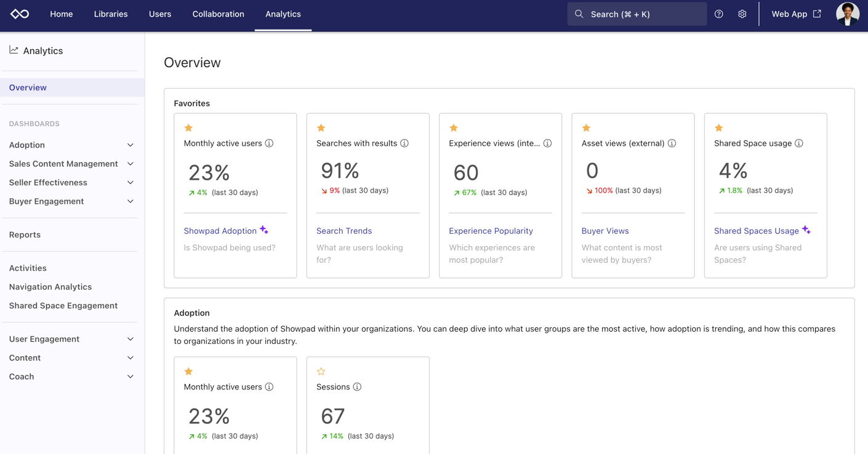Click the help question mark icon

click(x=718, y=14)
